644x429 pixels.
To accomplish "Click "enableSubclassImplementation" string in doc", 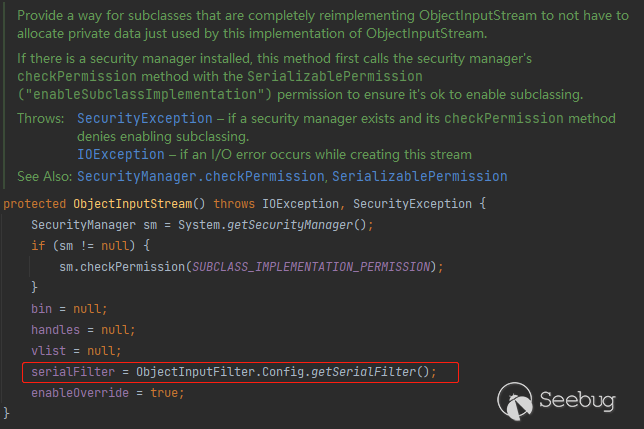I will (145, 94).
